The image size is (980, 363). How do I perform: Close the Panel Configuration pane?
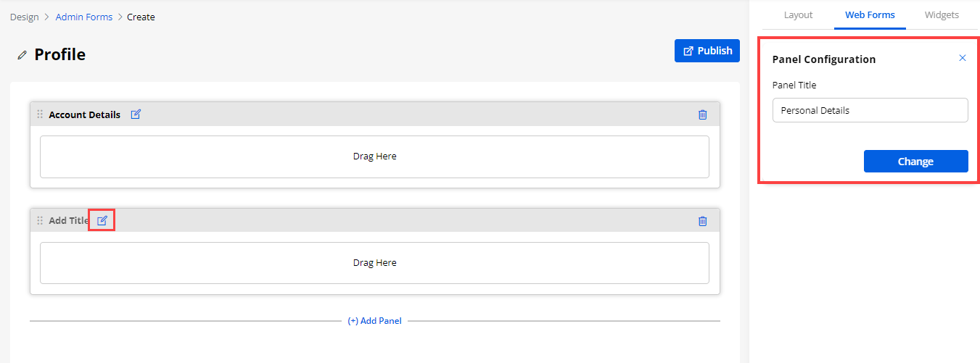click(x=963, y=58)
